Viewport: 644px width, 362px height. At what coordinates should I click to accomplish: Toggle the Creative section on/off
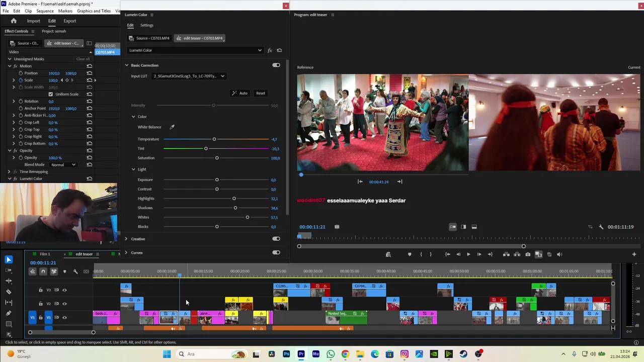click(276, 239)
